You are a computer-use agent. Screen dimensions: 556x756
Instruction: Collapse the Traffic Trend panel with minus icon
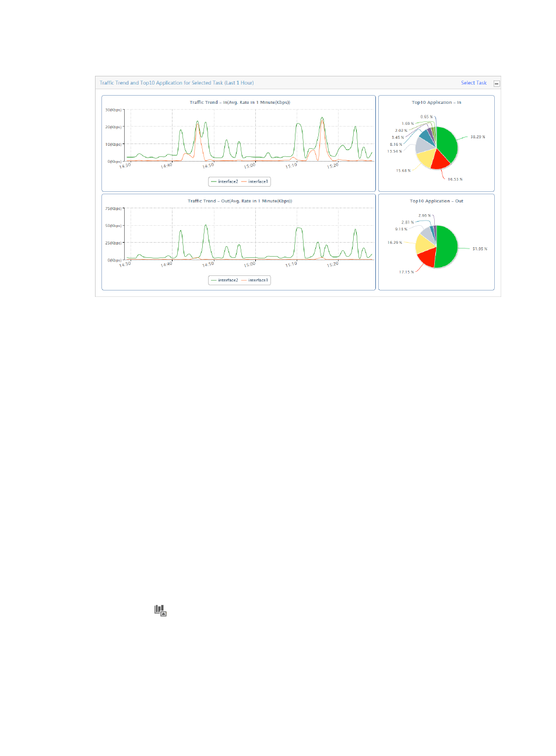point(497,83)
